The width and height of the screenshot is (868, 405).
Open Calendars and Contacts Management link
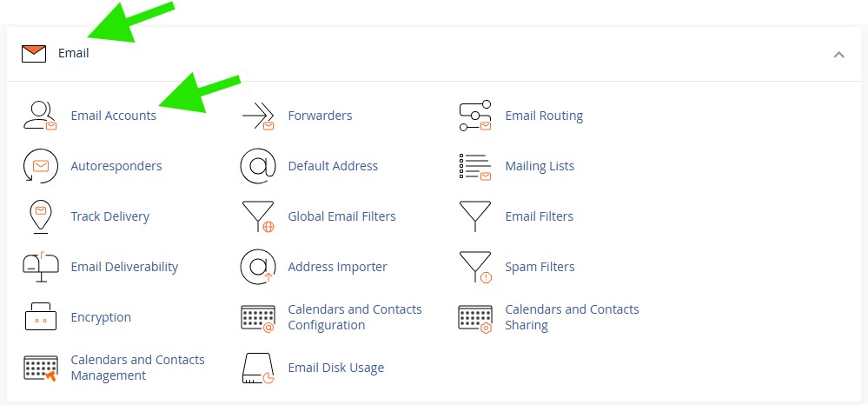(x=137, y=368)
